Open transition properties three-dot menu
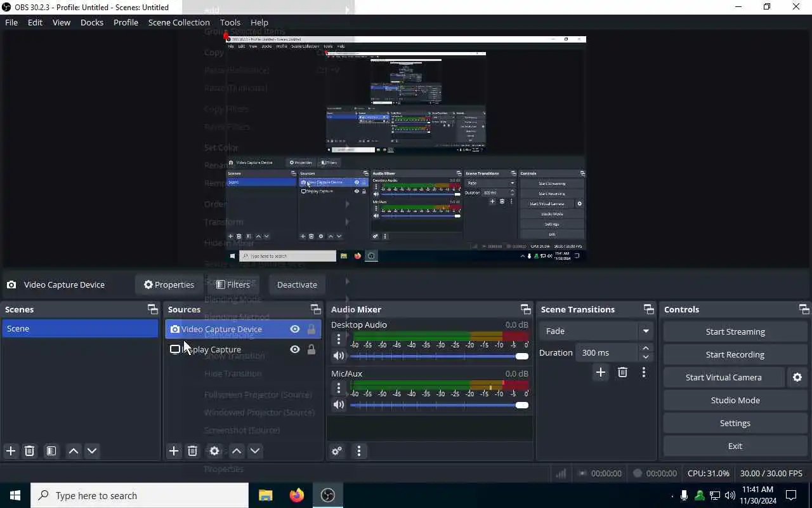Image resolution: width=812 pixels, height=508 pixels. pos(644,373)
